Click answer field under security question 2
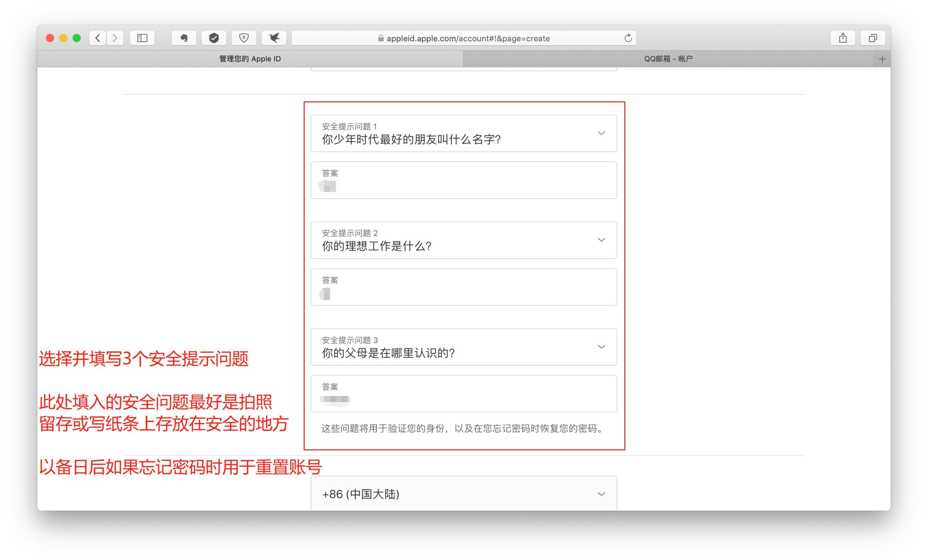This screenshot has height=560, width=928. click(464, 287)
